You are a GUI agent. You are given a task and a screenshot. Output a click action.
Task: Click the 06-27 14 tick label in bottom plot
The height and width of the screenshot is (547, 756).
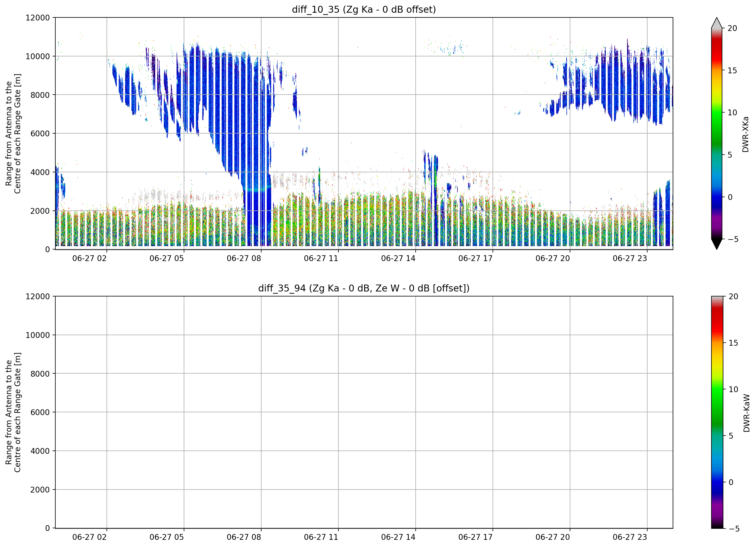tap(398, 537)
